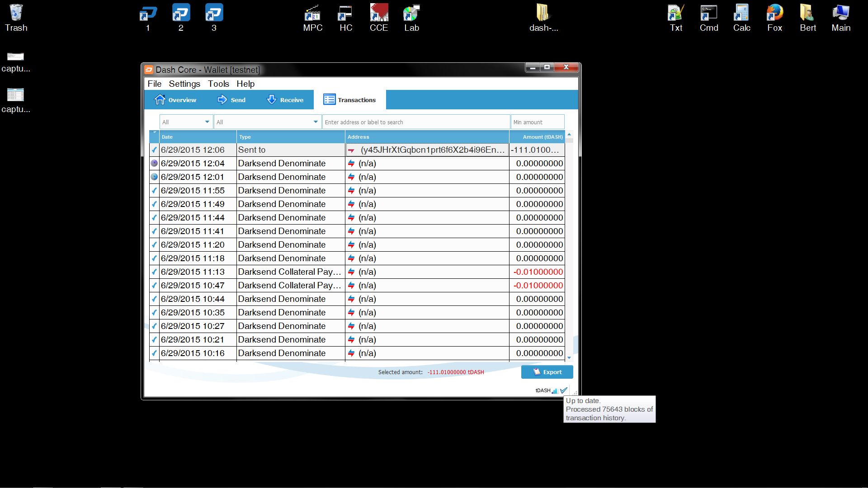Image resolution: width=868 pixels, height=488 pixels.
Task: Open the File menu
Action: [154, 84]
